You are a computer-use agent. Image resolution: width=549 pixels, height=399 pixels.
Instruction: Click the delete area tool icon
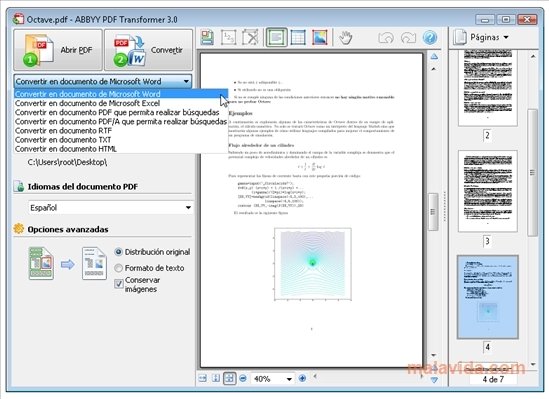click(x=250, y=37)
